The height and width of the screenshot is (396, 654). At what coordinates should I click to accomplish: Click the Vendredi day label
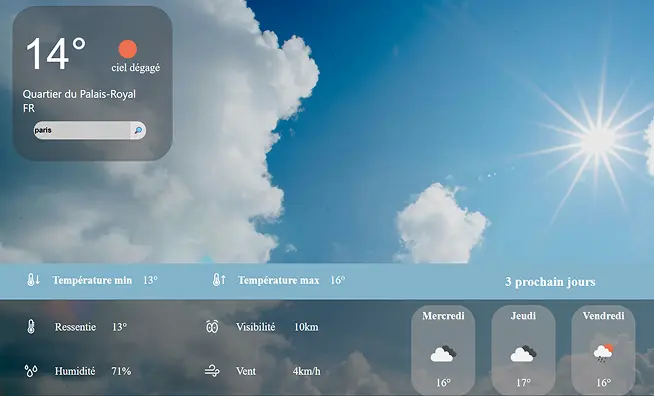tap(604, 316)
